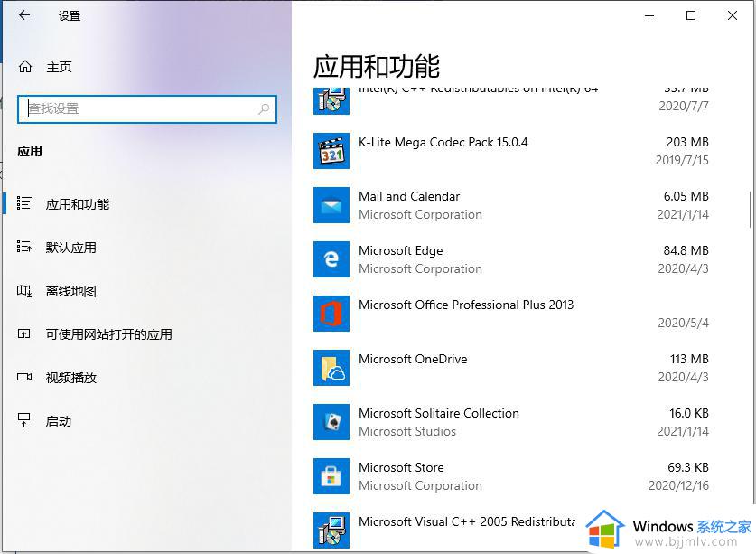Select the Microsoft Edge entry name
This screenshot has width=756, height=554.
point(401,251)
